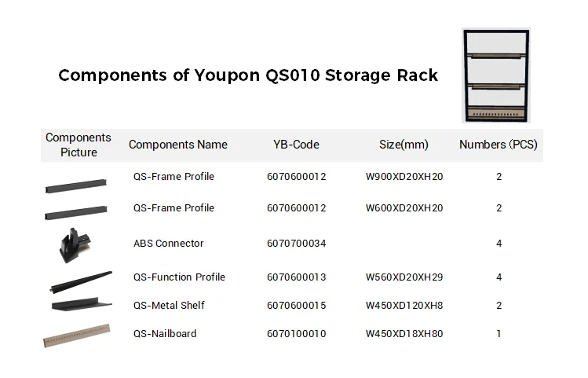Click the Components Name column header
588x378 pixels.
[178, 145]
